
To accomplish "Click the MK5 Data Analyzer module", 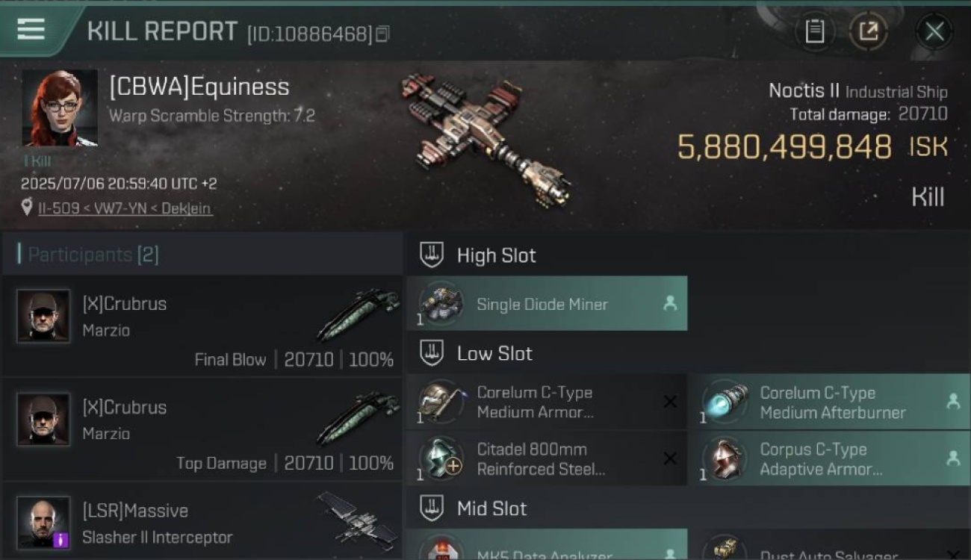I will 547,545.
